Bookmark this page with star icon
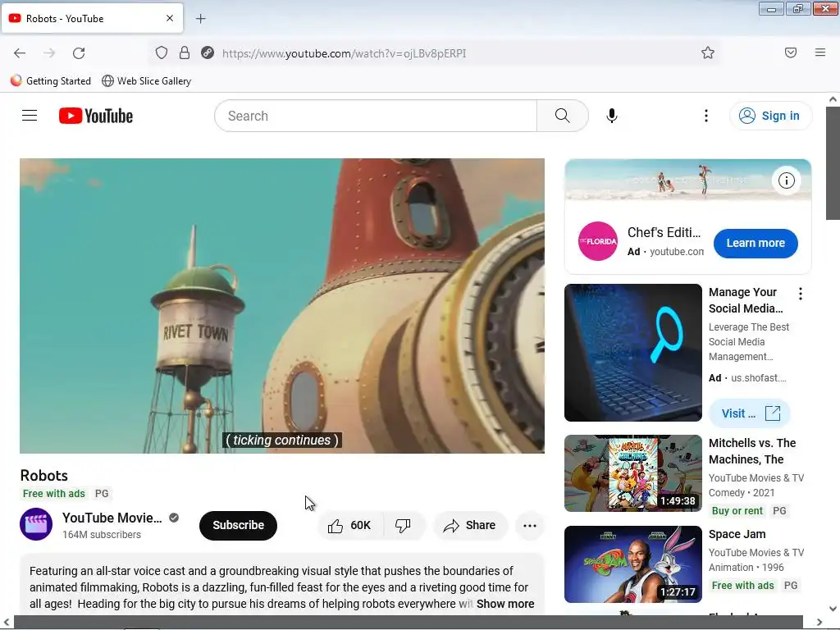Viewport: 840px width, 630px height. tap(708, 53)
